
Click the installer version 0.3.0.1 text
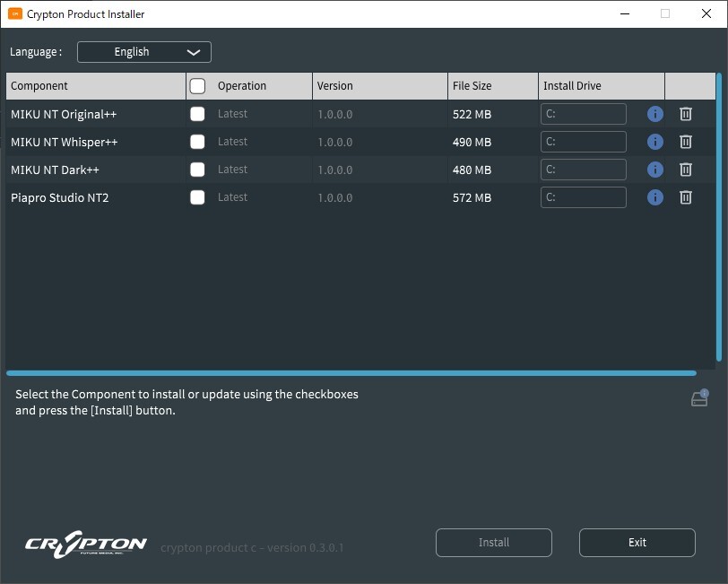pyautogui.click(x=252, y=548)
